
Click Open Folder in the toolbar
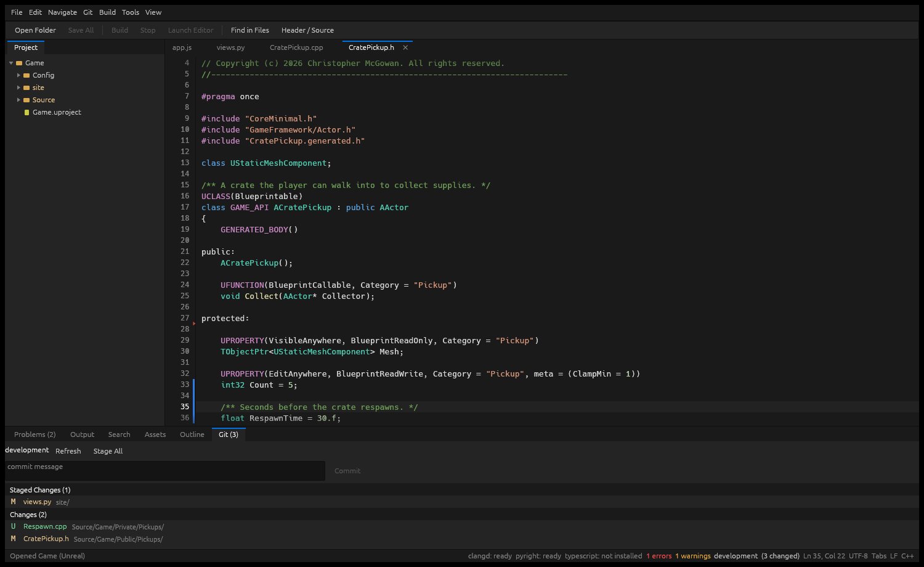[x=35, y=30]
